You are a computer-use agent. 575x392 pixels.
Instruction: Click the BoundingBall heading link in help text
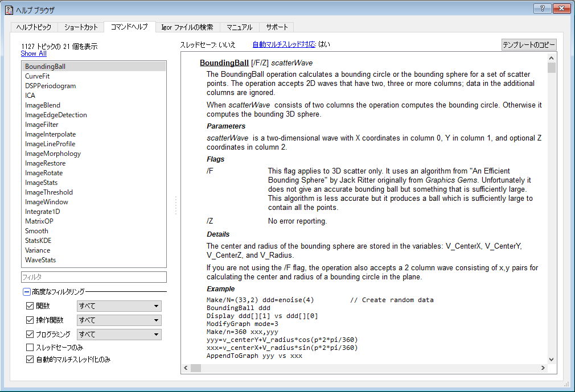click(x=224, y=63)
